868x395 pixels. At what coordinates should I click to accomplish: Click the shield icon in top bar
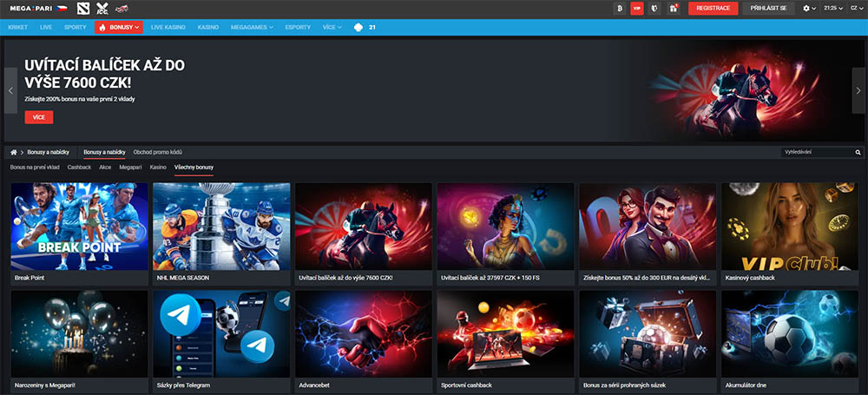654,8
